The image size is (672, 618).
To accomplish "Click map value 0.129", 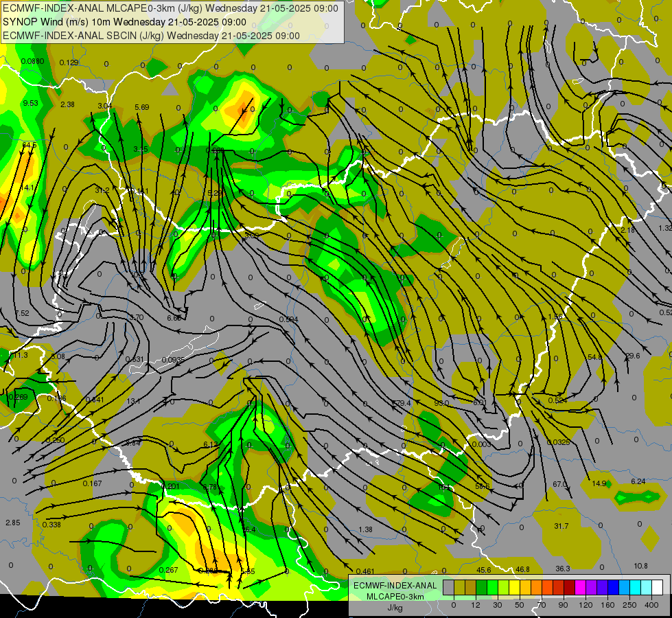I will click(x=69, y=62).
